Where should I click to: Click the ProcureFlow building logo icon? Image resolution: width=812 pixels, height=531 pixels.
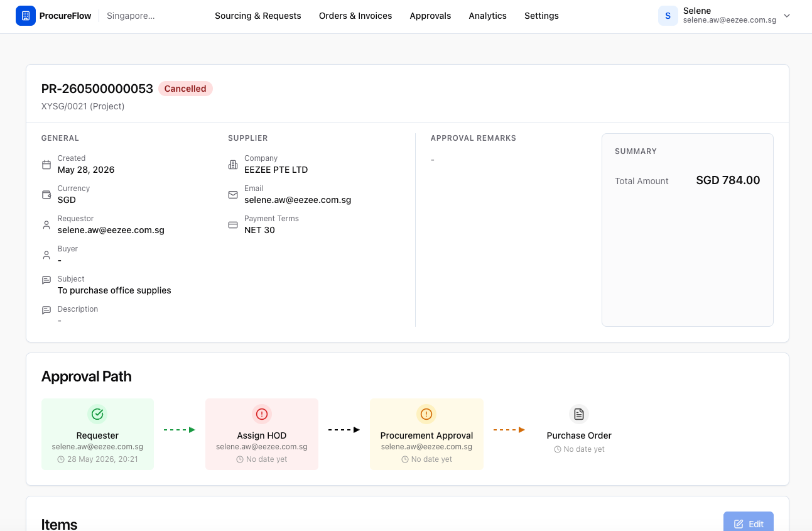coord(26,16)
